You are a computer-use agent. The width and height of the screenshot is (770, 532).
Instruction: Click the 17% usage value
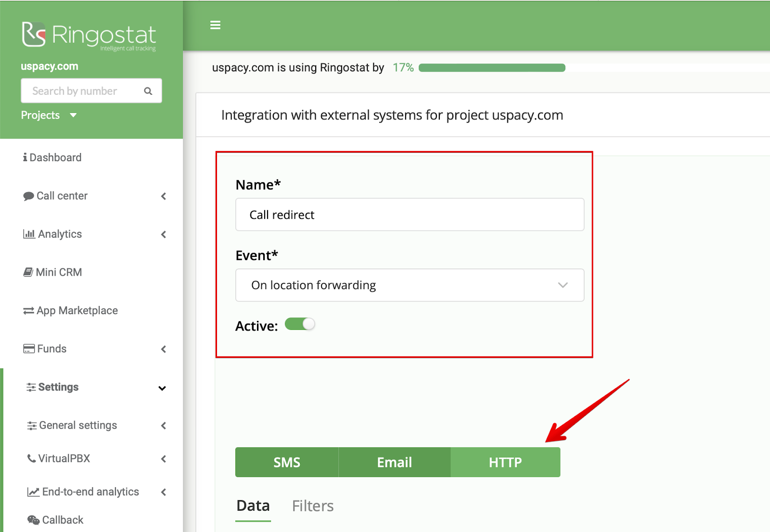[403, 68]
